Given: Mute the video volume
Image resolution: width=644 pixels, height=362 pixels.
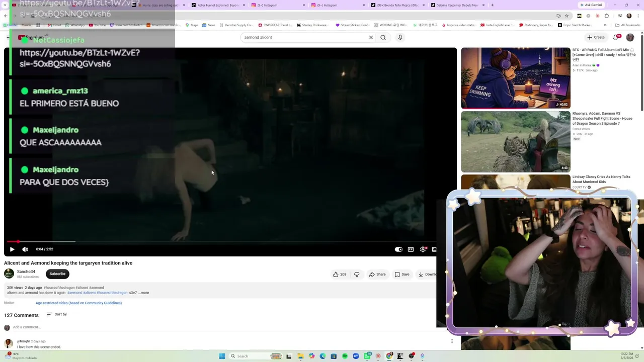Looking at the screenshot, I should [x=25, y=249].
